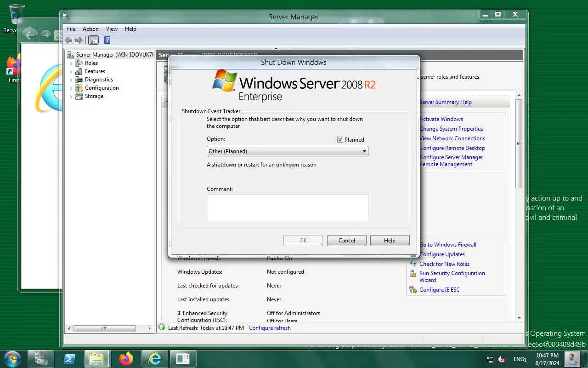Expand the Roles tree node
Viewport: 588px width, 368px height.
pos(71,63)
